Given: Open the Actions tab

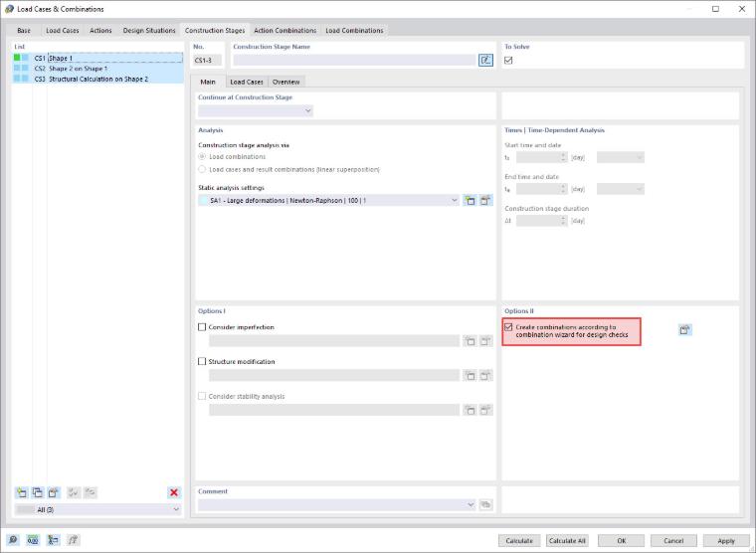Looking at the screenshot, I should [x=100, y=31].
